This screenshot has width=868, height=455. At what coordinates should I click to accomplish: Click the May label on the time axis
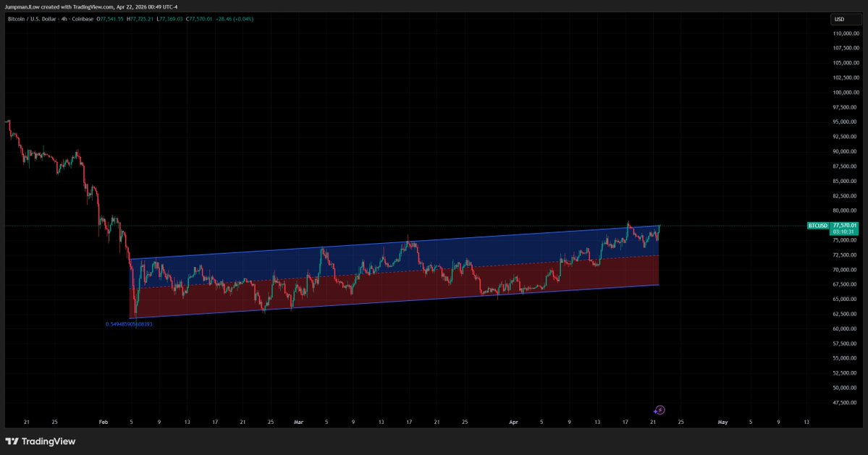[x=722, y=421]
